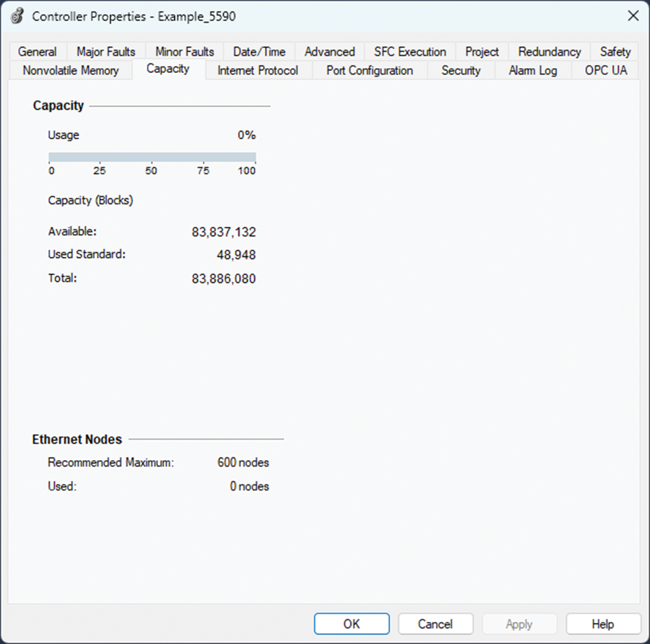Open Help for Controller Properties
The height and width of the screenshot is (644, 650).
tap(602, 624)
